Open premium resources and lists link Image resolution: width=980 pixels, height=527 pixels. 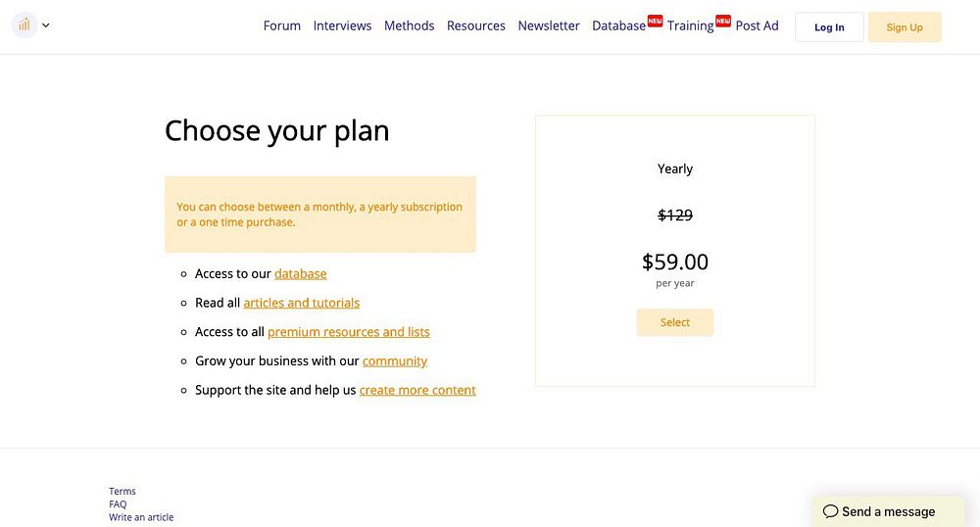[x=348, y=332]
